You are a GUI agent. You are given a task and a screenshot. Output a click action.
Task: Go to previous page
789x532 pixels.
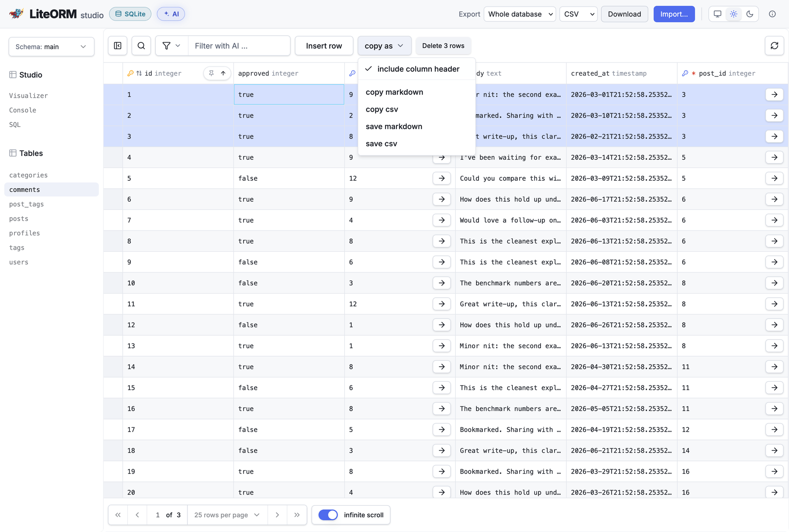tap(137, 515)
